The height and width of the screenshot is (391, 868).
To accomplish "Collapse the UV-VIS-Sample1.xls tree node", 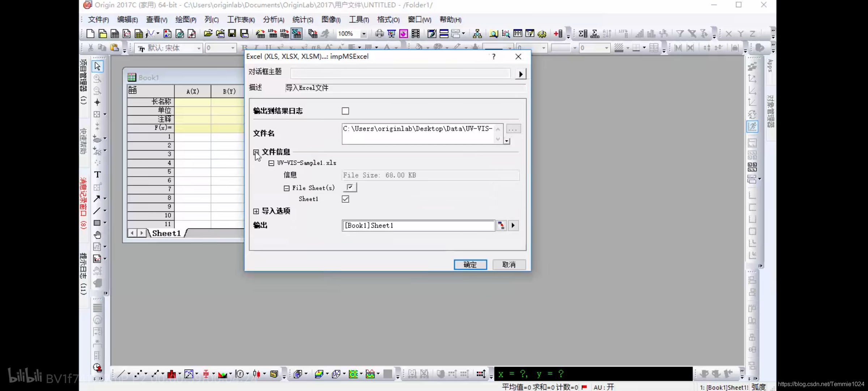I will [x=271, y=163].
